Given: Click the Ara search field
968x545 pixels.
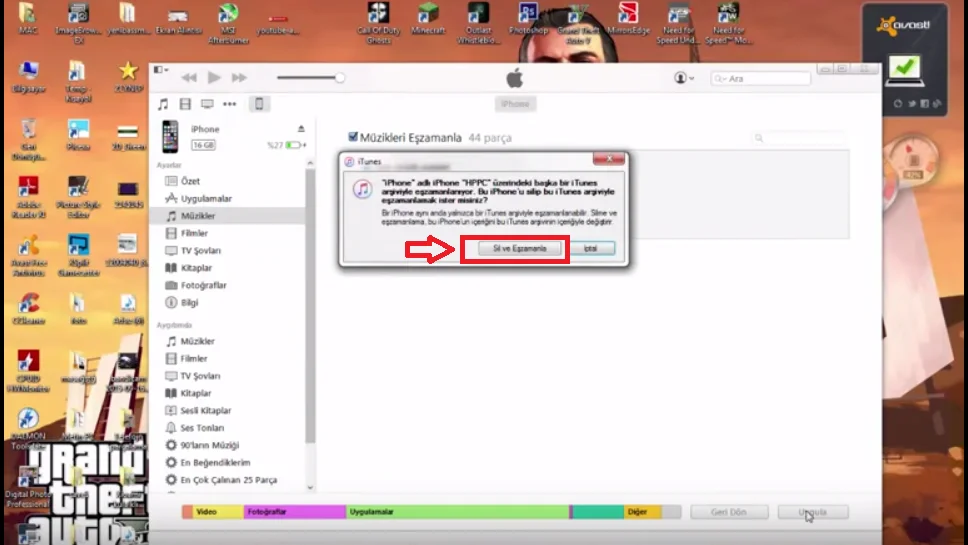Looking at the screenshot, I should coord(761,78).
